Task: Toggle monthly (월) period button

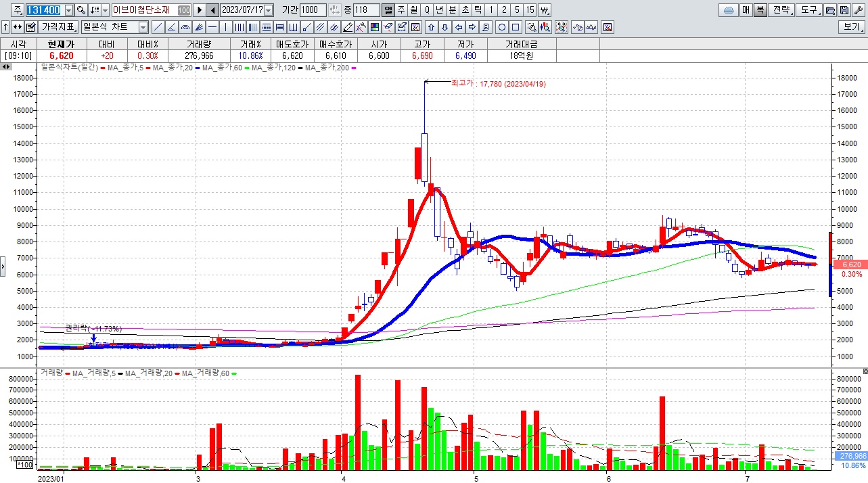Action: [x=415, y=10]
